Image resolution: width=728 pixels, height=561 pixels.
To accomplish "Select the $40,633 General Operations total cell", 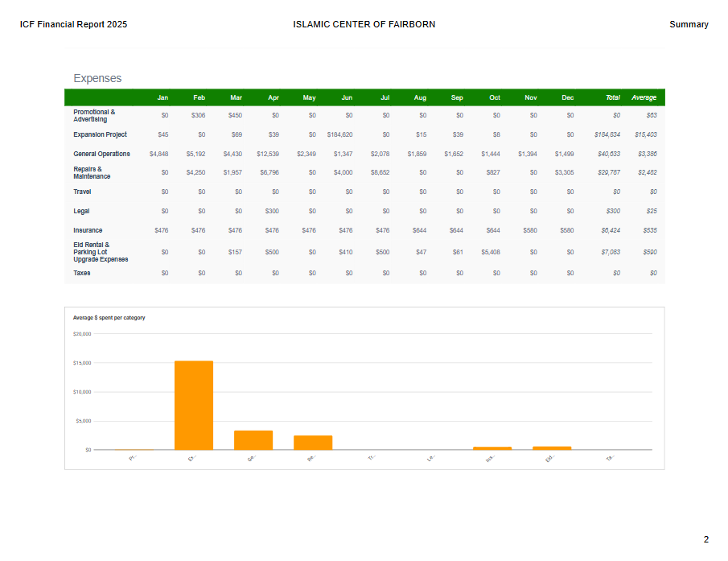I will [607, 154].
